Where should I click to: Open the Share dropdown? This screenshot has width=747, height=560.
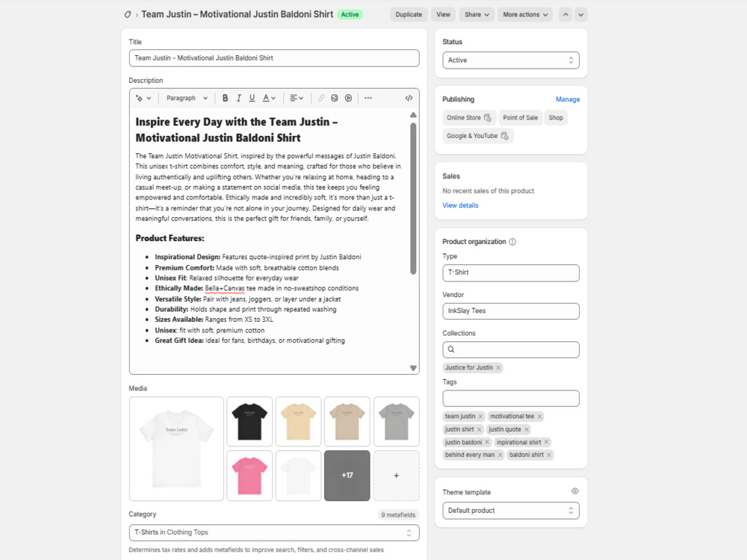pos(477,14)
